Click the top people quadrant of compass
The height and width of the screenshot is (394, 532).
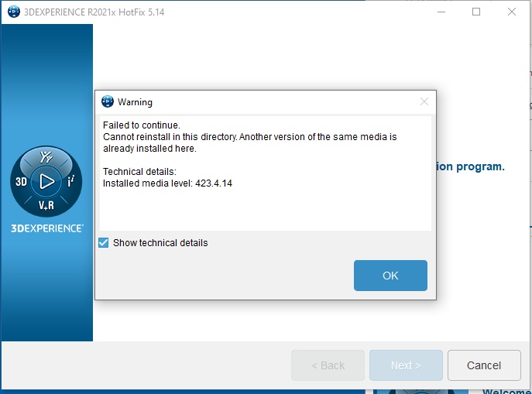(x=46, y=157)
